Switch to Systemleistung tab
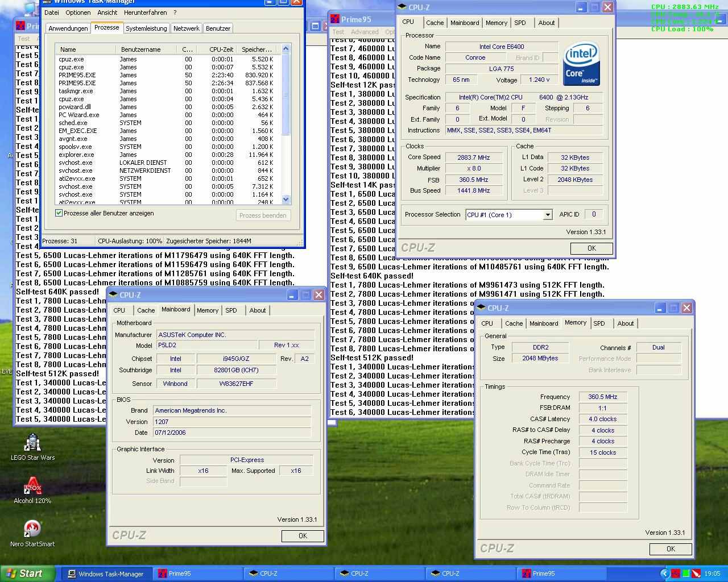The width and height of the screenshot is (728, 582). tap(146, 28)
